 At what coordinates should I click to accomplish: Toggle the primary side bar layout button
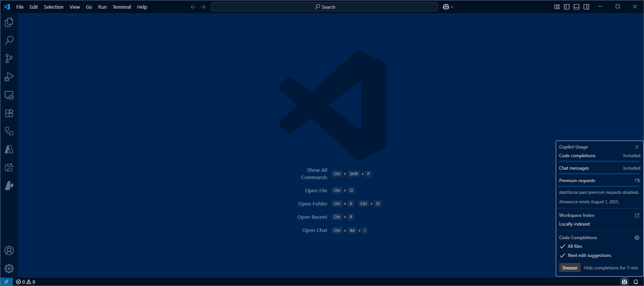(567, 7)
